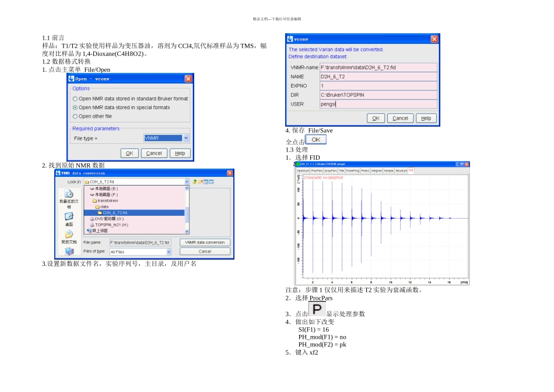Viewport: 554px width, 392px height.
Task: Close the vconv destination dialog
Action: click(x=434, y=39)
